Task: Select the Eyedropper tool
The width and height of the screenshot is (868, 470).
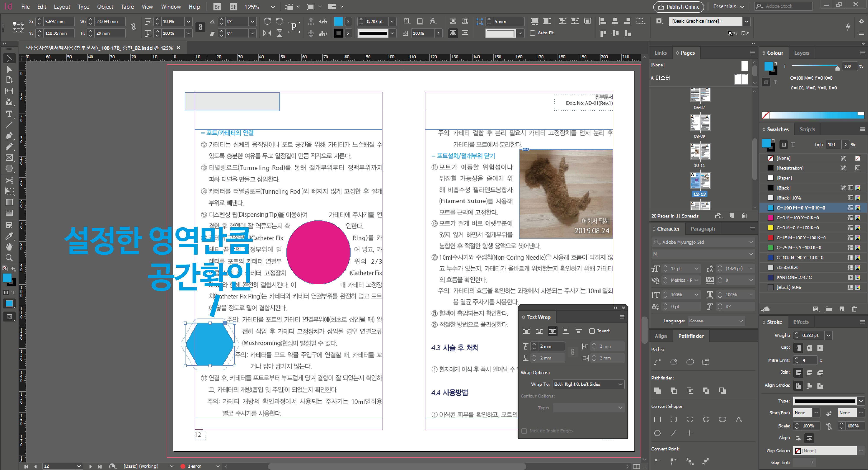Action: (9, 236)
